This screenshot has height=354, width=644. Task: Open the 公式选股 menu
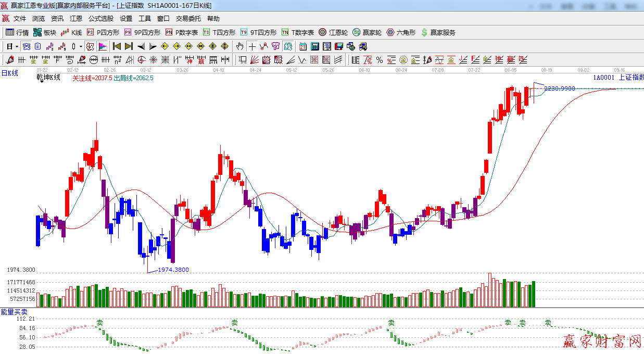[x=100, y=18]
